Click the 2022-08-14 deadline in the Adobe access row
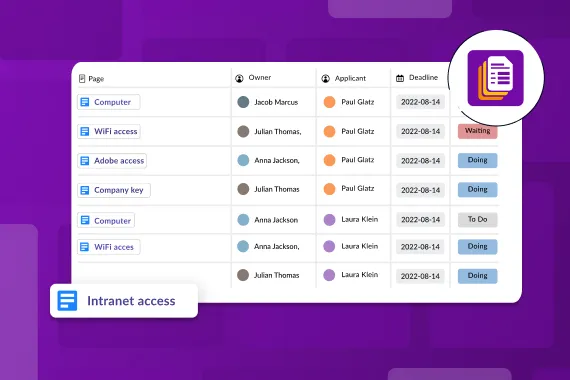This screenshot has height=380, width=570. click(x=421, y=161)
